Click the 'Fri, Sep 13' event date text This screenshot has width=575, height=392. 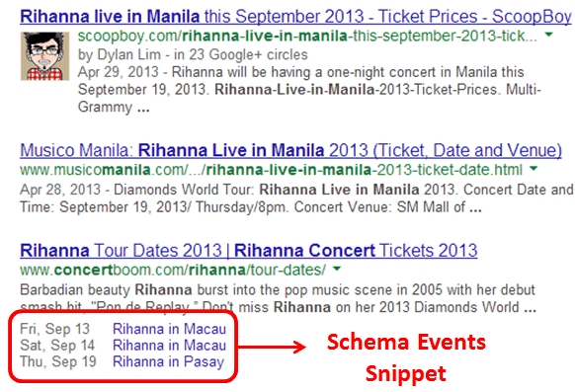(x=55, y=329)
